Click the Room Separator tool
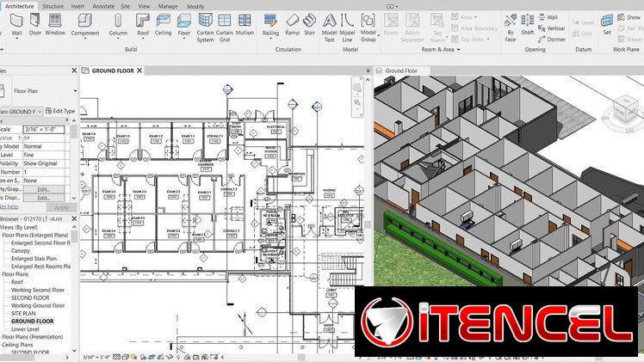 [412, 28]
